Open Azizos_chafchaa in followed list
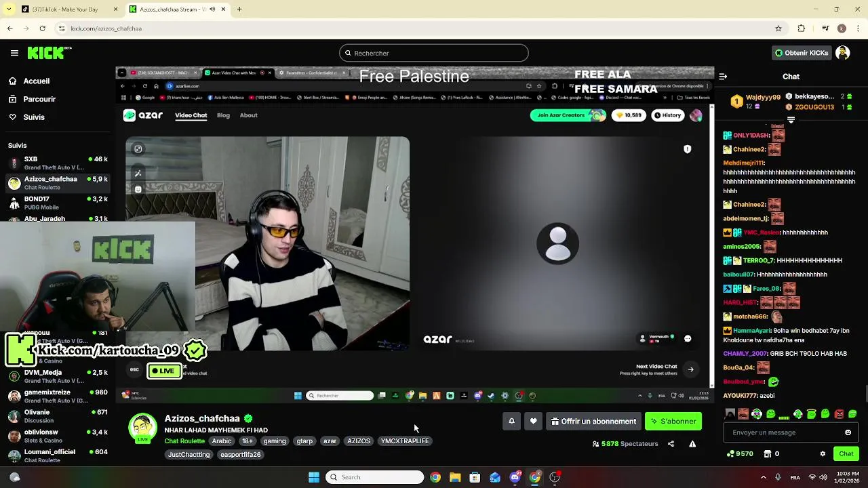The image size is (868, 488). click(x=58, y=183)
